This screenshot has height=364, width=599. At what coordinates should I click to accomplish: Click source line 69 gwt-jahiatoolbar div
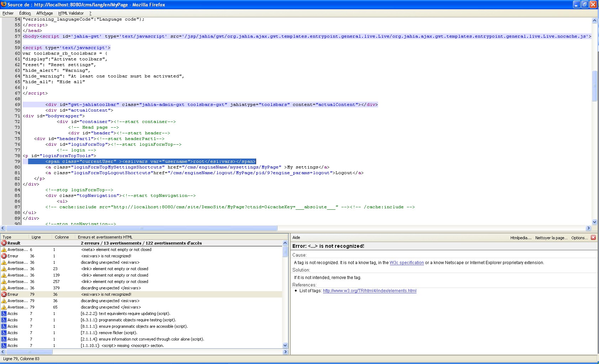click(x=200, y=105)
